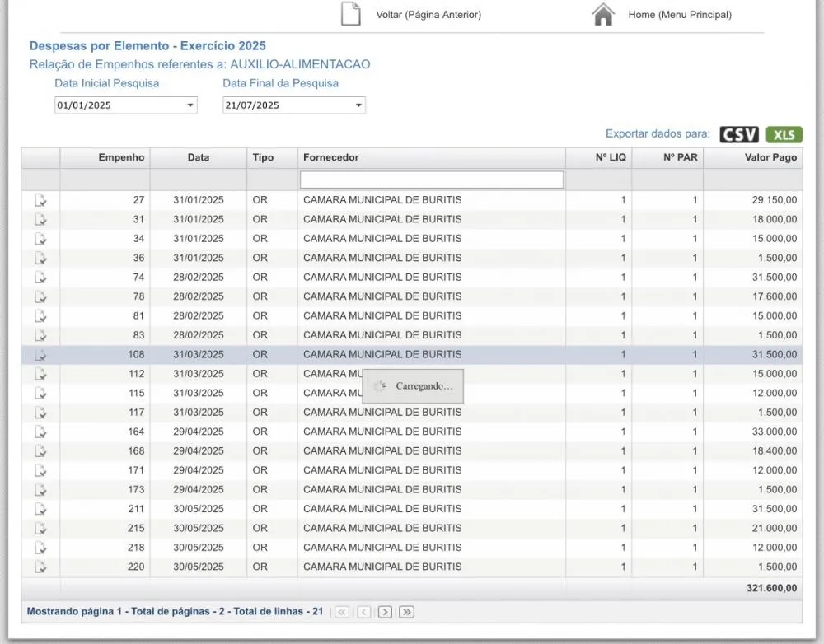824x644 pixels.
Task: Open detail icon for empenho 108
Action: pos(40,355)
